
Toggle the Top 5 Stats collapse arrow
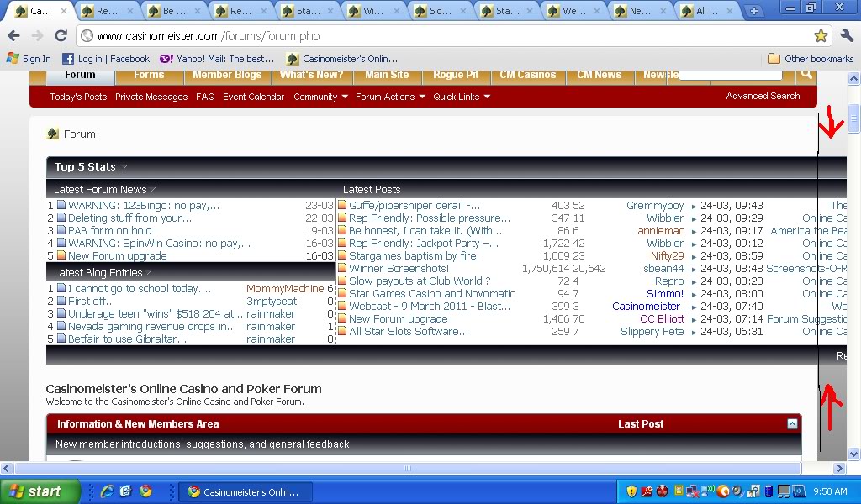coord(124,166)
